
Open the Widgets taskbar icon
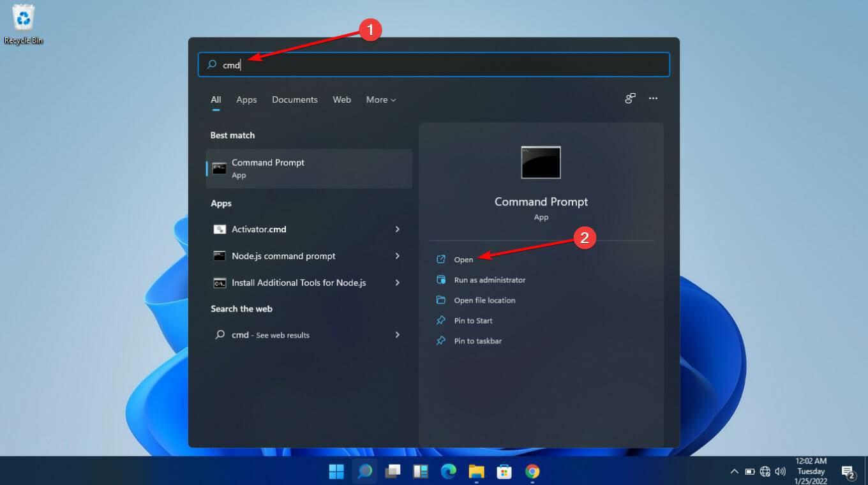click(x=421, y=472)
